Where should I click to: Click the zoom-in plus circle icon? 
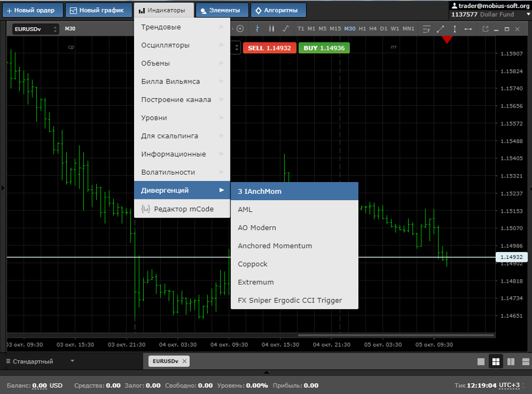[240, 29]
